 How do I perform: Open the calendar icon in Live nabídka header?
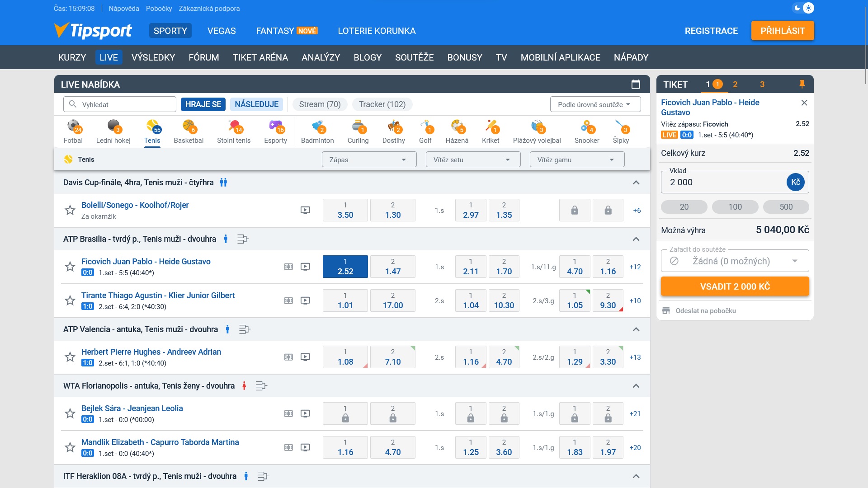636,84
